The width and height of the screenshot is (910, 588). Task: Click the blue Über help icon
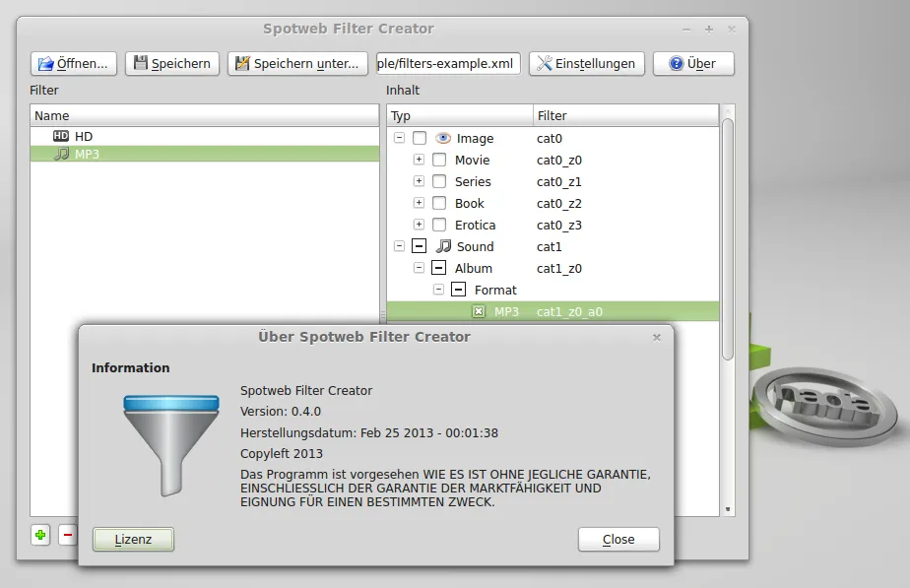point(676,63)
